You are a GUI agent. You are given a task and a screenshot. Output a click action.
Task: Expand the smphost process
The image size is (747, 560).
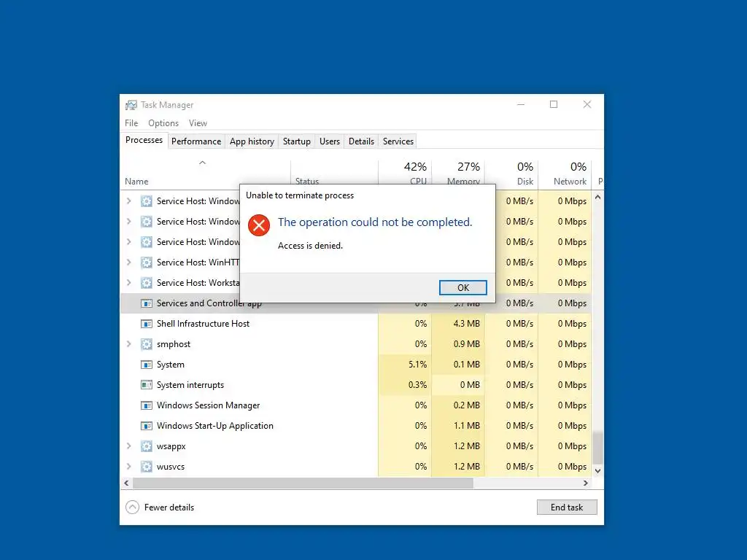click(x=128, y=344)
